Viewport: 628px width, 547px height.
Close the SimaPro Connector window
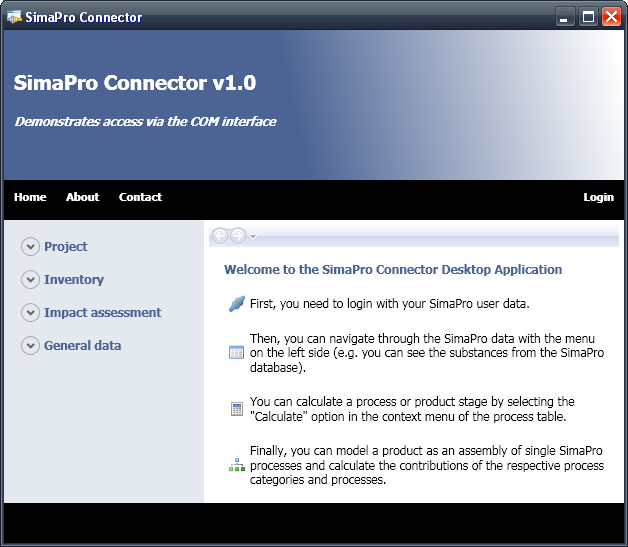(x=611, y=17)
